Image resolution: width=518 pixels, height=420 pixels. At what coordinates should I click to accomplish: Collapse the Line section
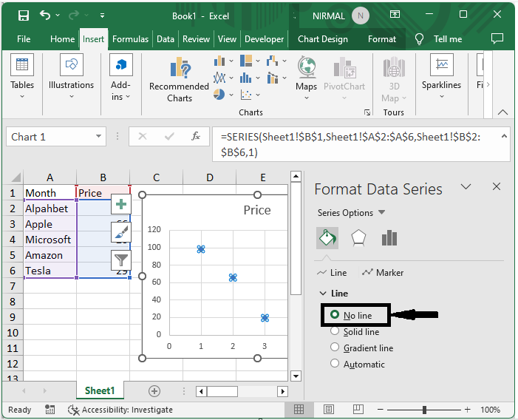(x=323, y=294)
